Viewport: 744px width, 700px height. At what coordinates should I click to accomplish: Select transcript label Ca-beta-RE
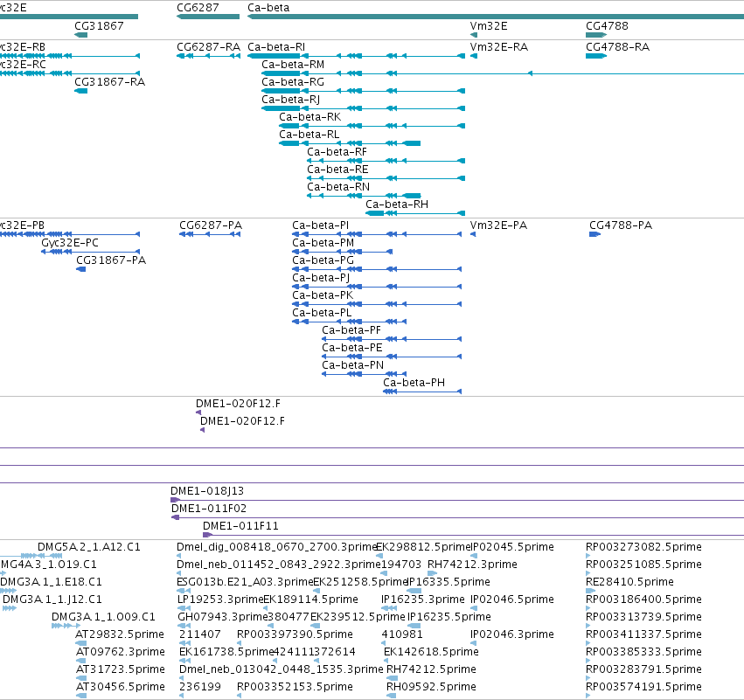(337, 170)
